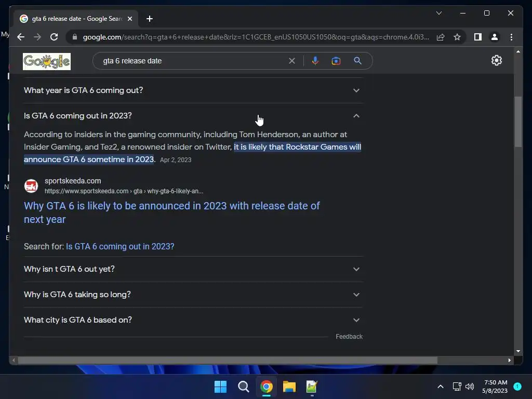This screenshot has width=532, height=399.
Task: Bookmark this page with the star icon
Action: (457, 37)
